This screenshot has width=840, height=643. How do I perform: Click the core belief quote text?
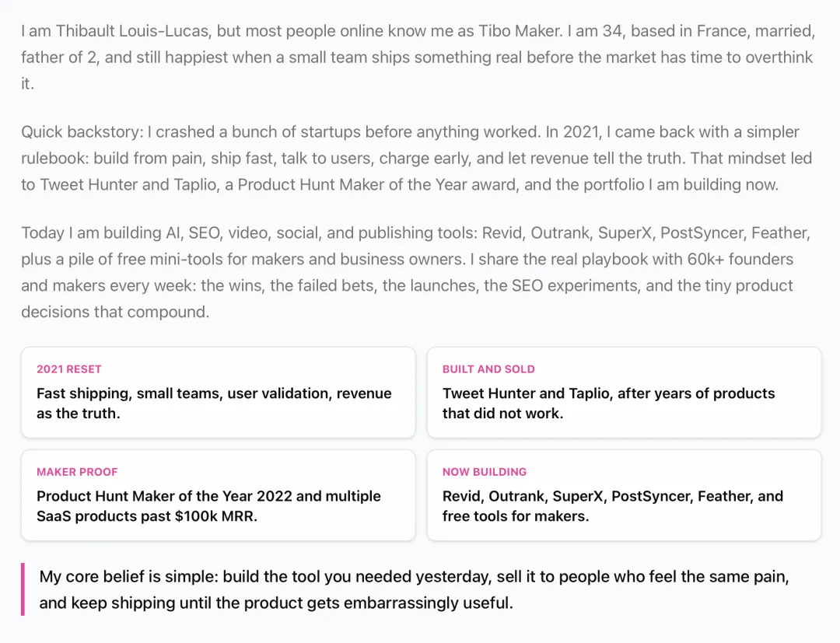pyautogui.click(x=414, y=589)
